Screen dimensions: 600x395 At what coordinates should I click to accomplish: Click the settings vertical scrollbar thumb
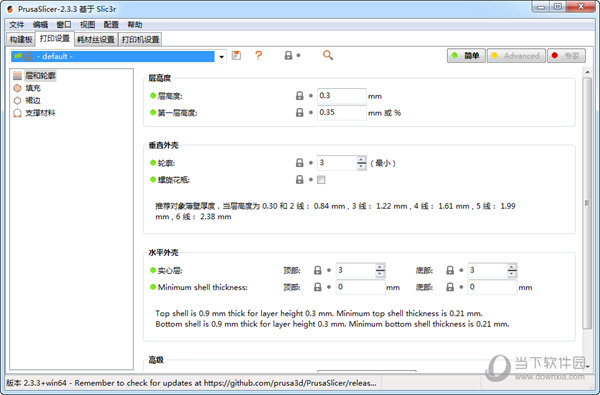[x=587, y=203]
